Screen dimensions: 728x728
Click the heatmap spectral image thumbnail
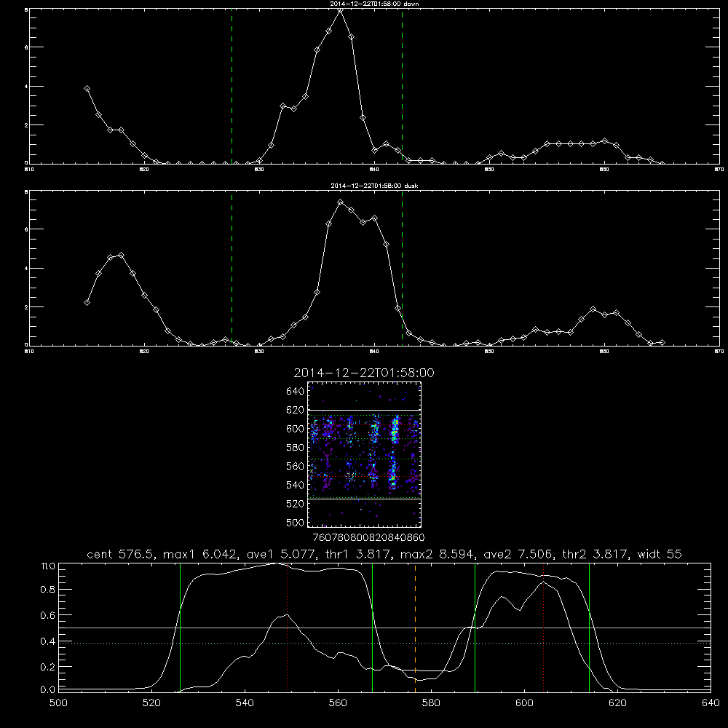[x=364, y=454]
